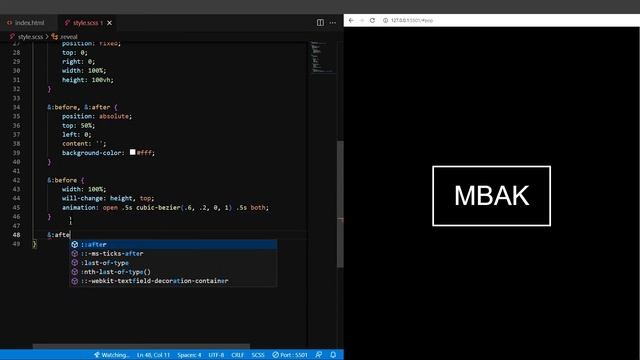Split the editor right

pos(320,23)
